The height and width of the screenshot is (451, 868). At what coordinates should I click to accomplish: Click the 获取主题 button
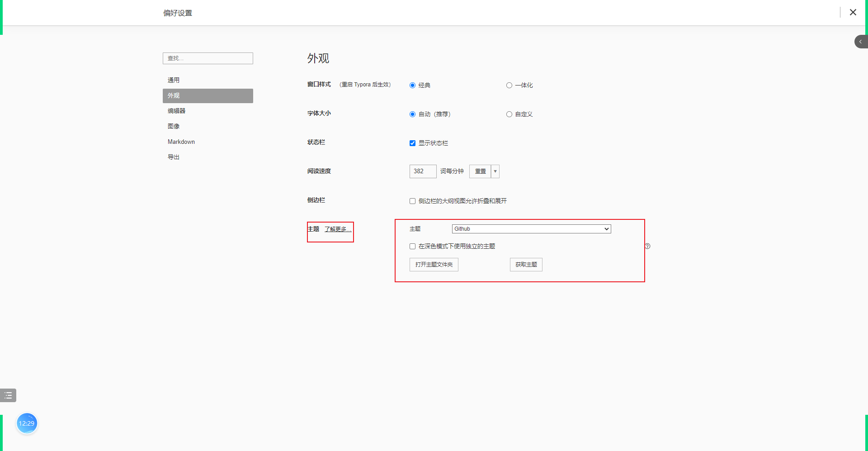point(526,265)
